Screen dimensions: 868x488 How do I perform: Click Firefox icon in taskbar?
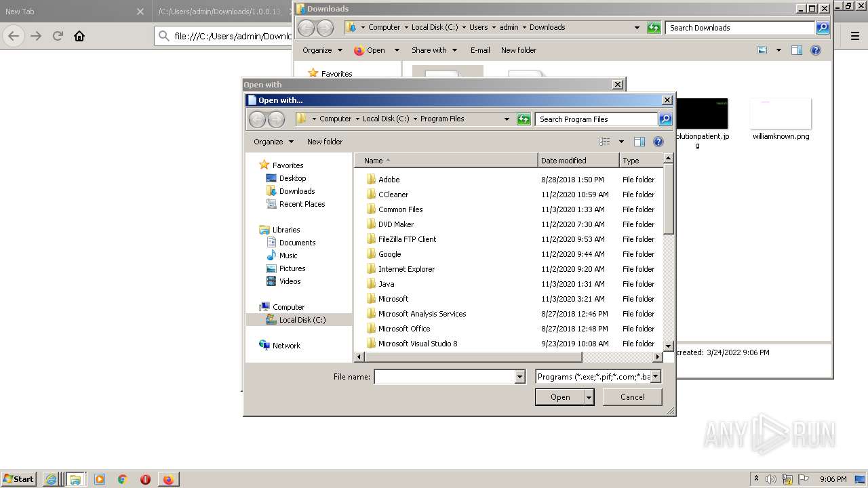coord(168,479)
